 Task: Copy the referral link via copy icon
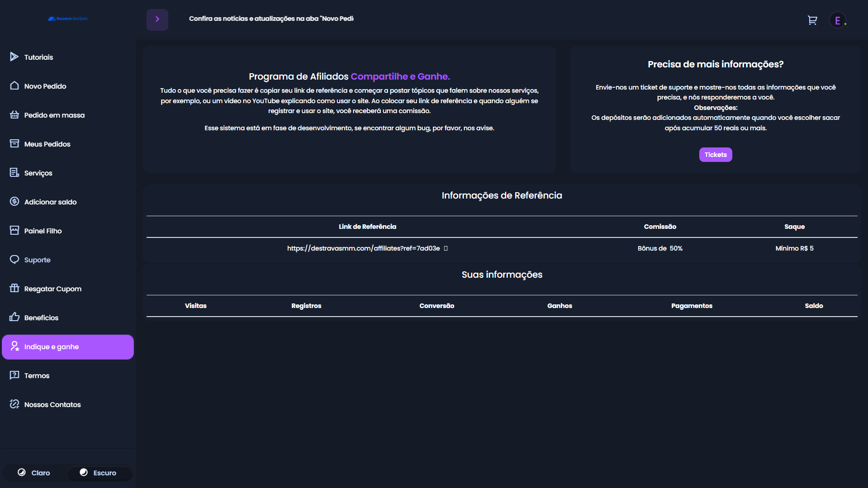[x=446, y=248]
